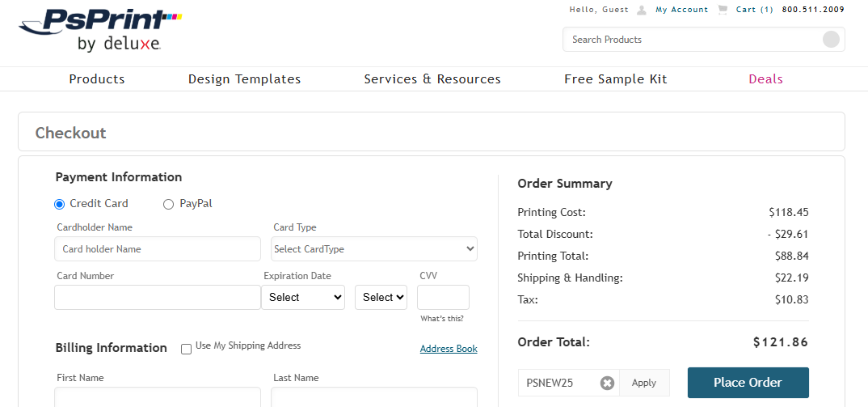Check the Use My Shipping Address checkbox

tap(187, 349)
